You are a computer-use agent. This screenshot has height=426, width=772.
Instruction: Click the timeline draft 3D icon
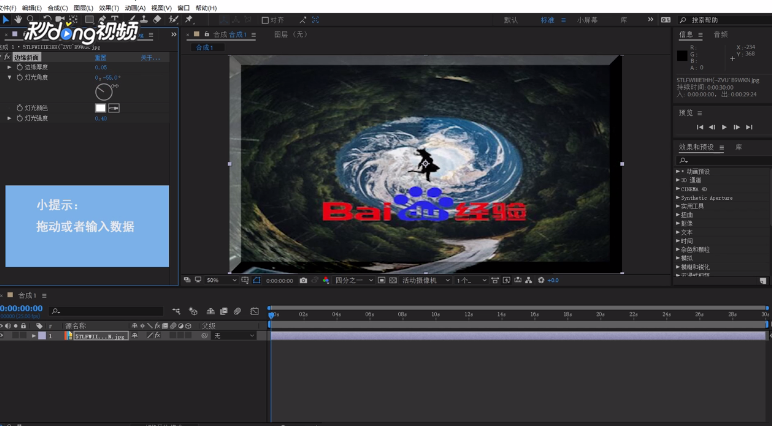coord(193,311)
